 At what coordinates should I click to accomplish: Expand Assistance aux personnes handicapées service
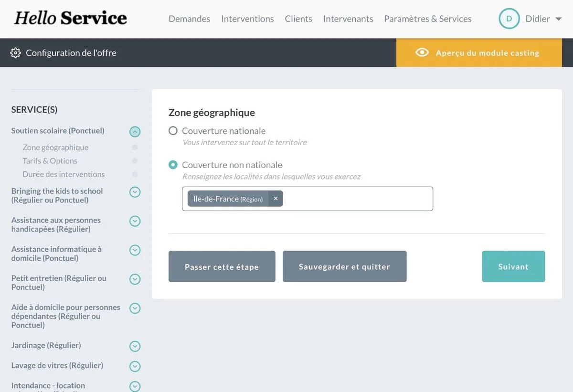tap(135, 221)
